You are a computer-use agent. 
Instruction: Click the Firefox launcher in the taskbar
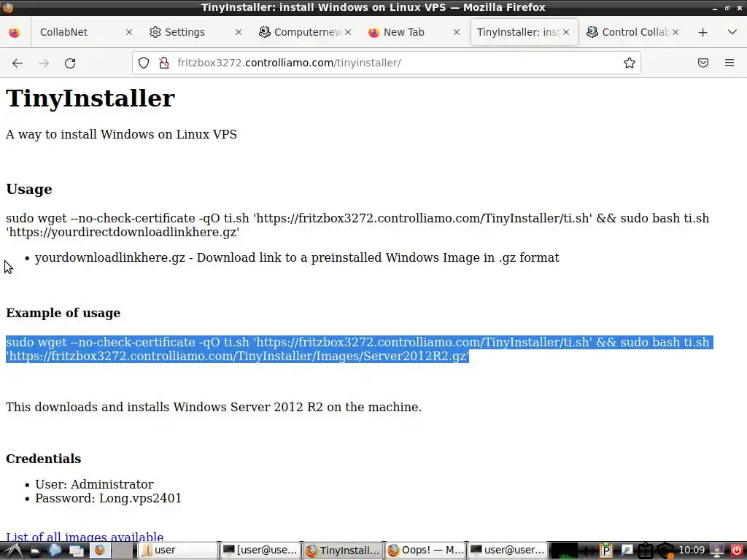click(99, 551)
